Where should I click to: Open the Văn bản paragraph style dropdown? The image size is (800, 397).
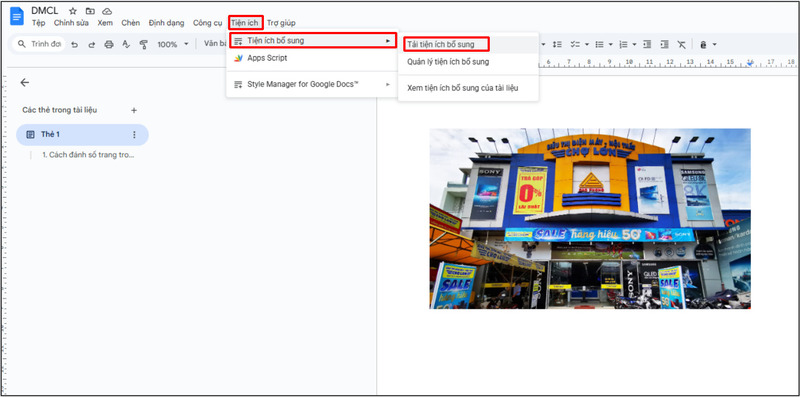(214, 44)
